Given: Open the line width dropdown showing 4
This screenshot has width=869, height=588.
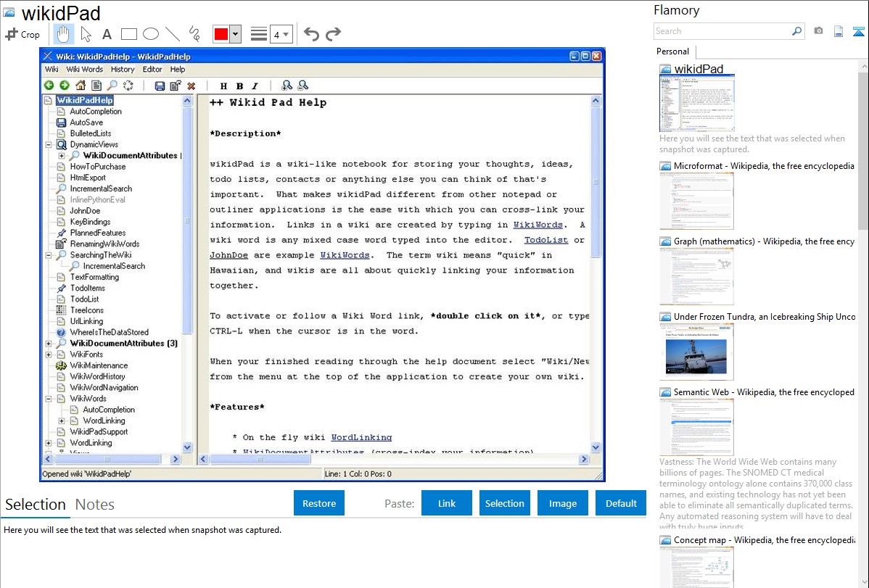Looking at the screenshot, I should 281,34.
